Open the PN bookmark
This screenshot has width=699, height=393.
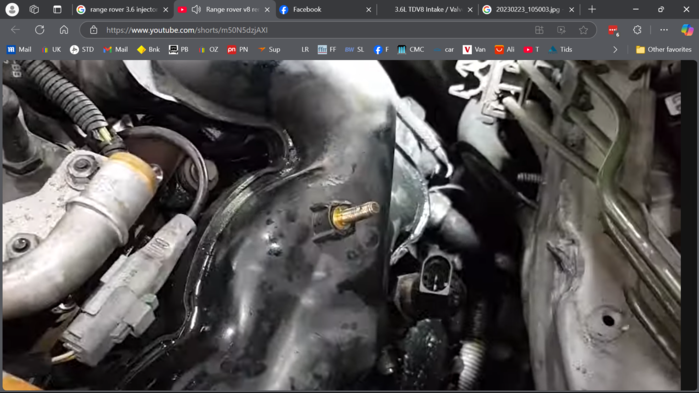click(238, 49)
